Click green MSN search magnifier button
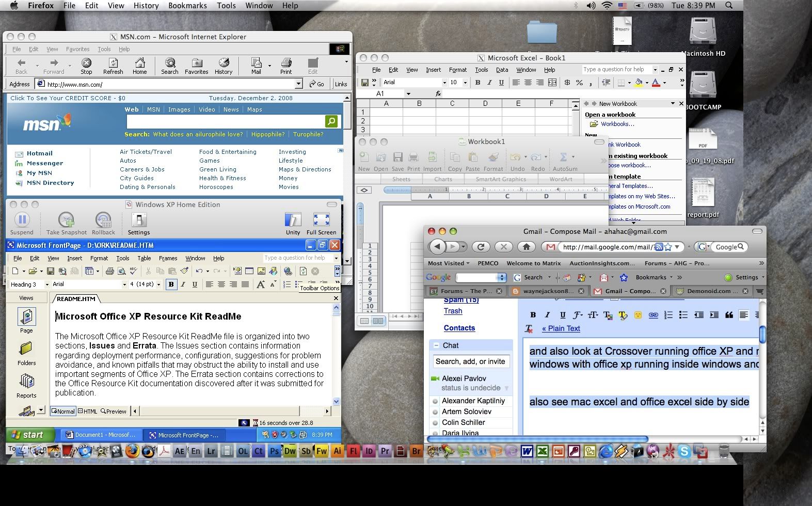This screenshot has width=812, height=506. (x=331, y=121)
